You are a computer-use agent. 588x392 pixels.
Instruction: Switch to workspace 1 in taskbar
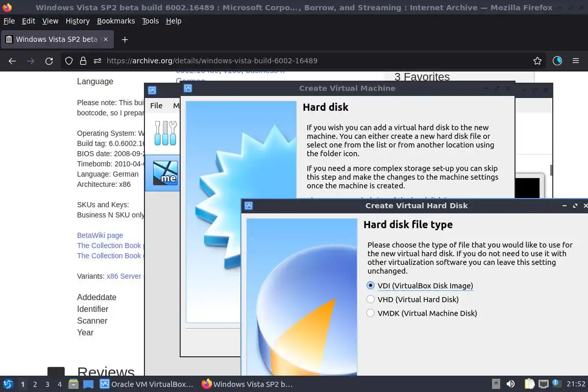click(x=23, y=384)
